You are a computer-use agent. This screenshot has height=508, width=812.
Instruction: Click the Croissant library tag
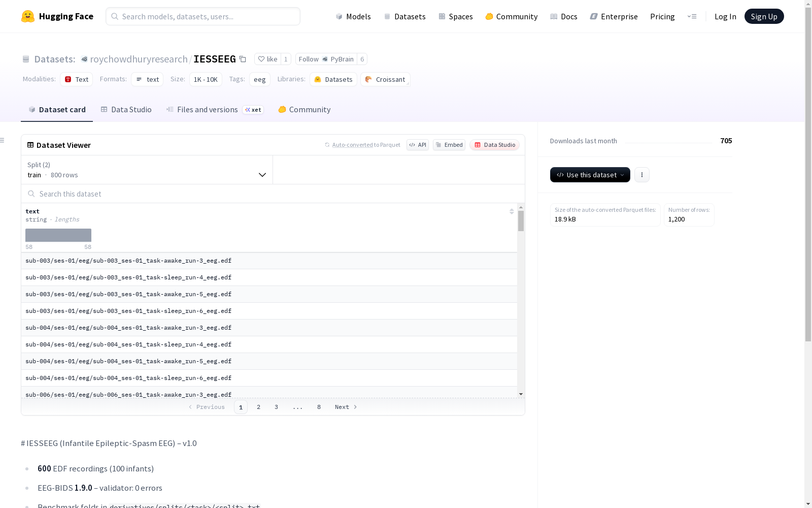[385, 79]
